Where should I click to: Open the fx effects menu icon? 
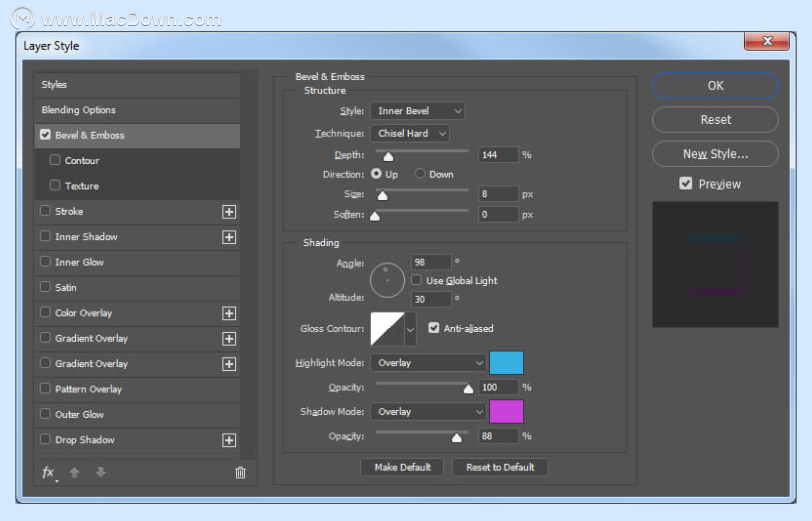click(49, 472)
